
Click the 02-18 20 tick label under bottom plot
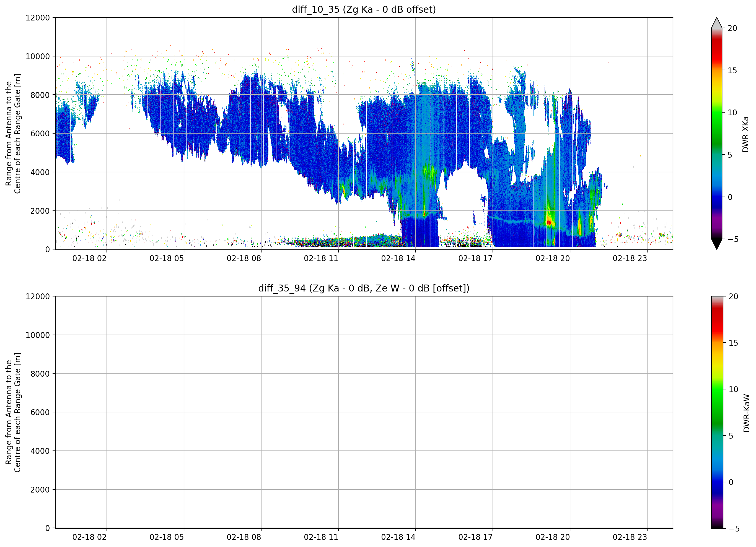pyautogui.click(x=553, y=537)
